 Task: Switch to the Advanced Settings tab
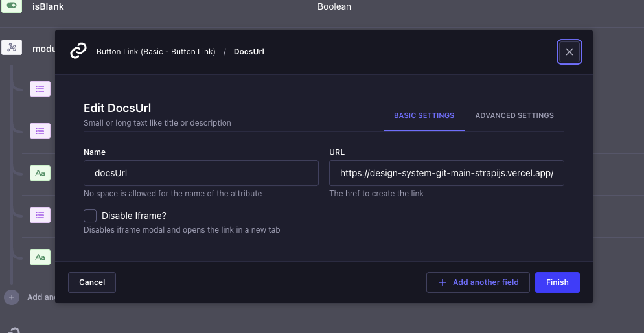point(514,115)
